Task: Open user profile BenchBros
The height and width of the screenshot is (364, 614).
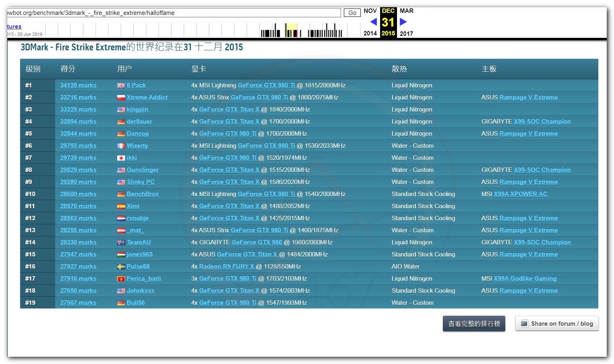Action: pos(143,194)
